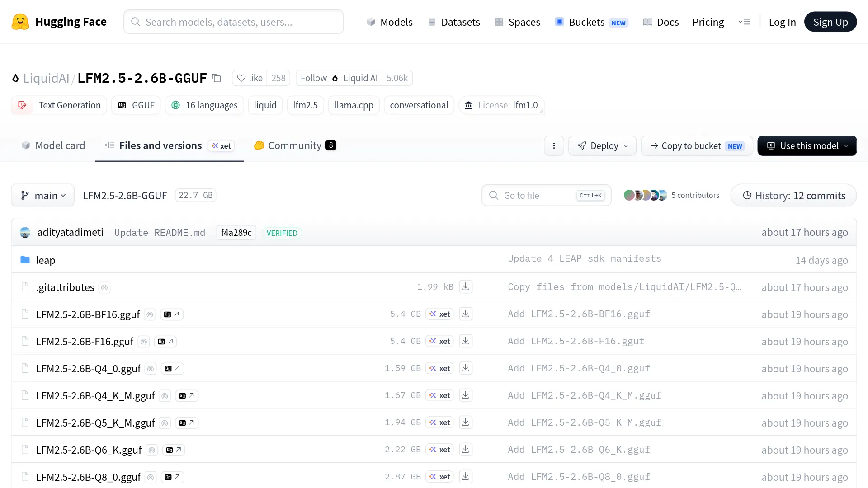Expand the Use this model menu
This screenshot has height=488, width=868.
coord(807,145)
